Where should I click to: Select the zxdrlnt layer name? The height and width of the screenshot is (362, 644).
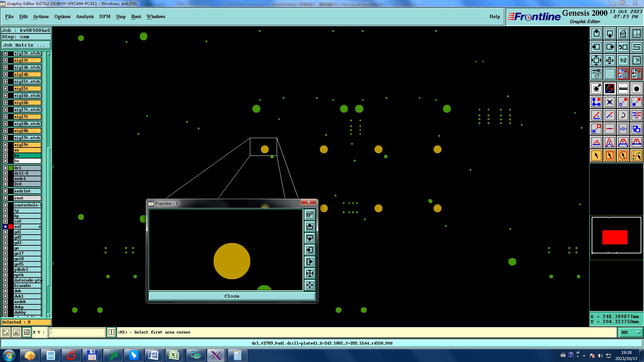(x=27, y=191)
